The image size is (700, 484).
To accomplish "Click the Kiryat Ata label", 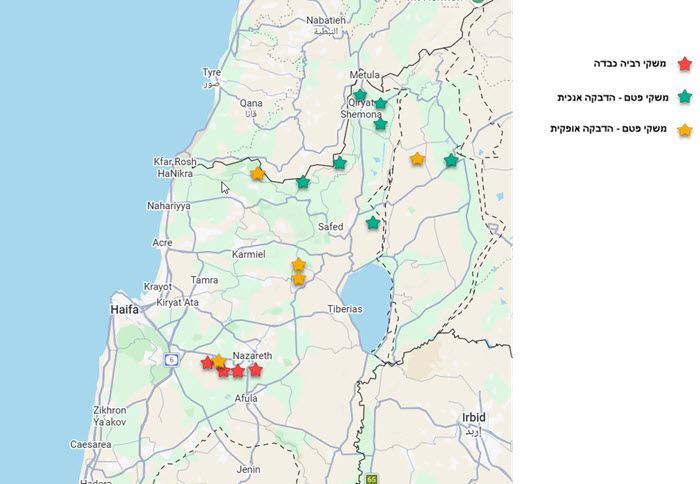I will click(177, 302).
